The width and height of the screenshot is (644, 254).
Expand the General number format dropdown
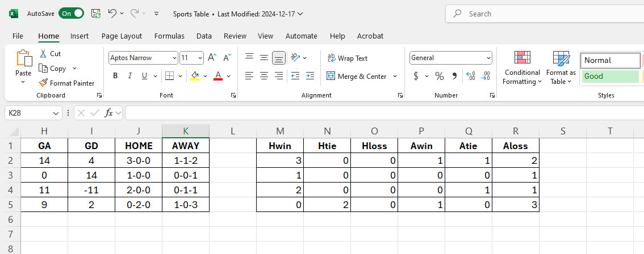tap(488, 58)
